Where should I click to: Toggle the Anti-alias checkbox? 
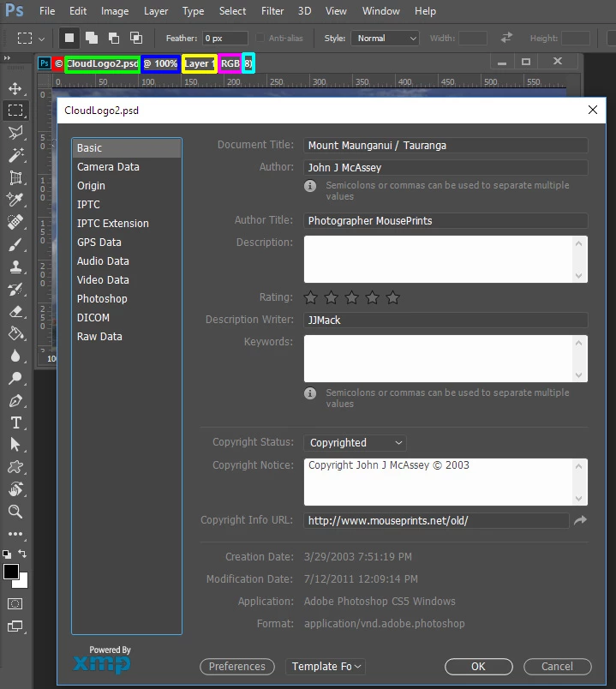(x=260, y=38)
